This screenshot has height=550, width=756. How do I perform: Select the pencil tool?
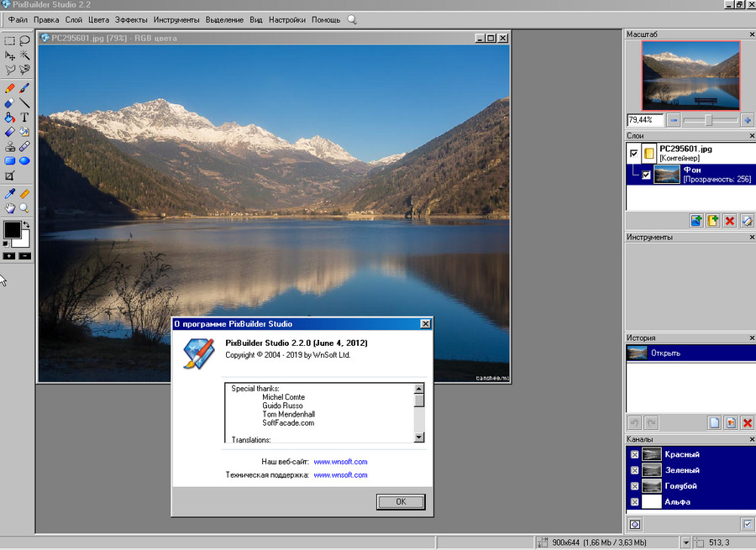point(9,88)
